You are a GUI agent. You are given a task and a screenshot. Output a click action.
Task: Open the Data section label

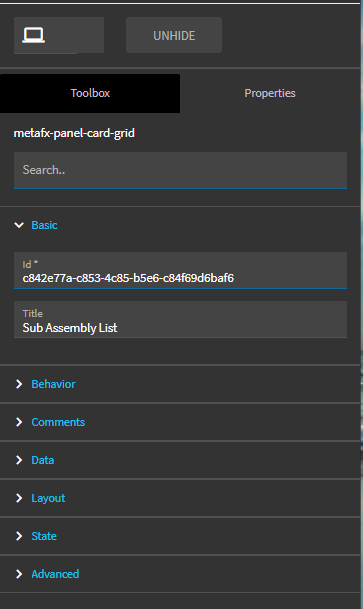43,460
